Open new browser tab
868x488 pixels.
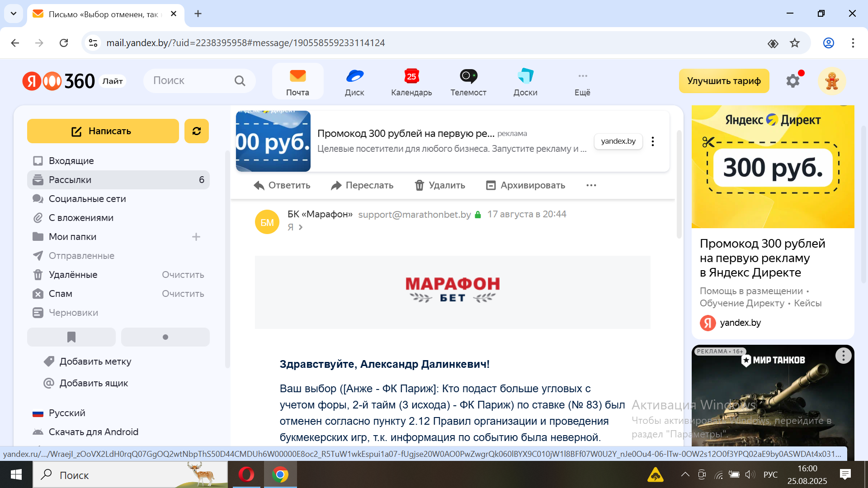tap(198, 14)
